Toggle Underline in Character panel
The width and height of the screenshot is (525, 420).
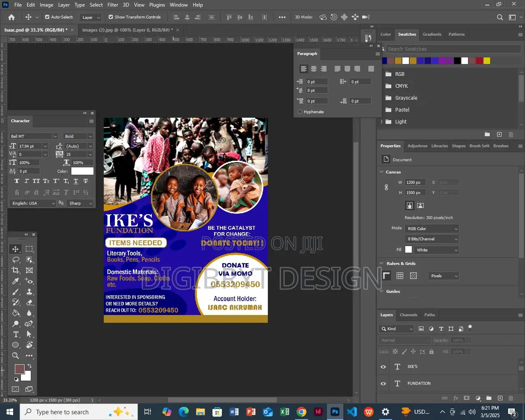[x=76, y=181]
